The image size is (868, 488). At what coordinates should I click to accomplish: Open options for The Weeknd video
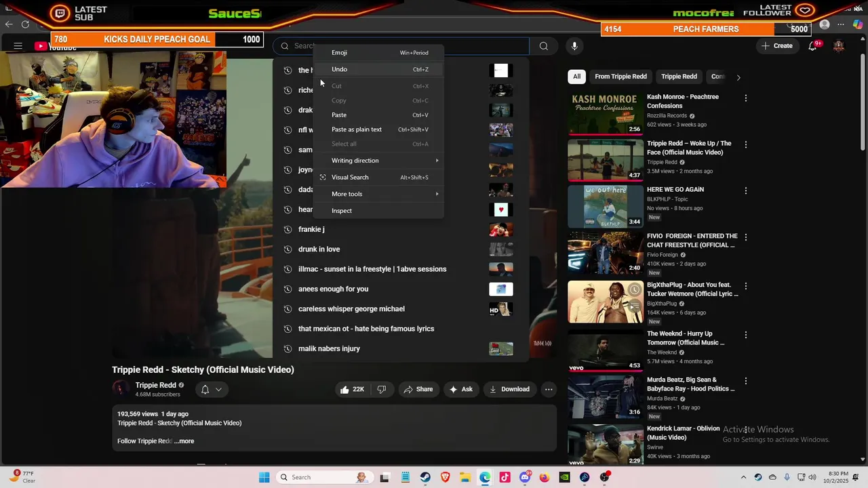coord(745,335)
